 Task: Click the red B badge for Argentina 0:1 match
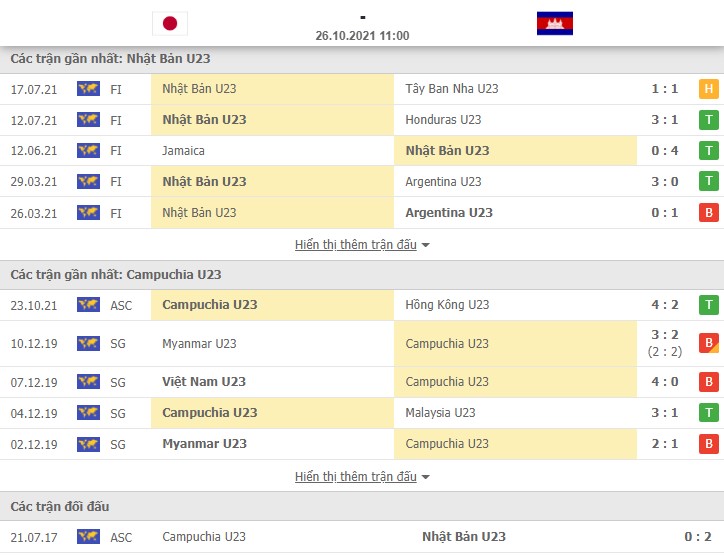(x=708, y=213)
